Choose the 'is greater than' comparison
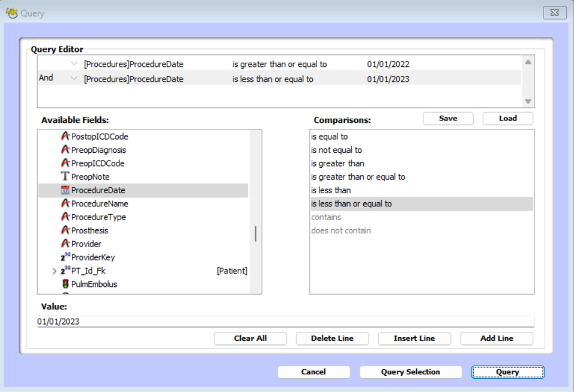574x392 pixels. point(422,163)
